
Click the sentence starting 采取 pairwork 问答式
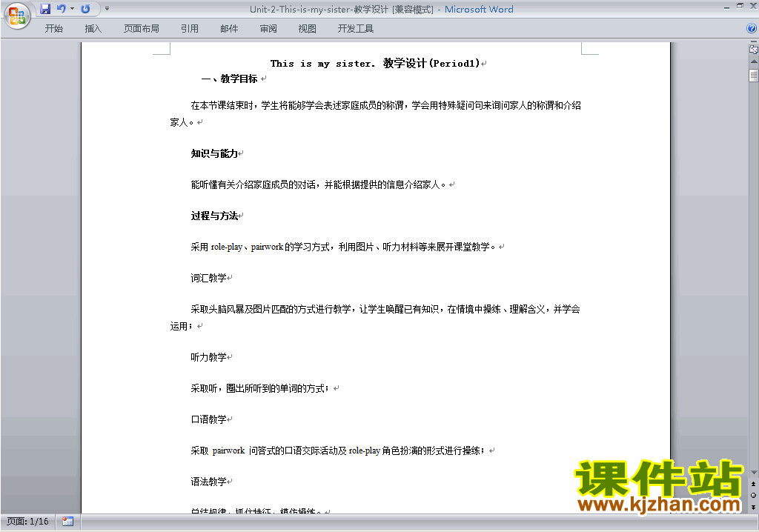(338, 450)
